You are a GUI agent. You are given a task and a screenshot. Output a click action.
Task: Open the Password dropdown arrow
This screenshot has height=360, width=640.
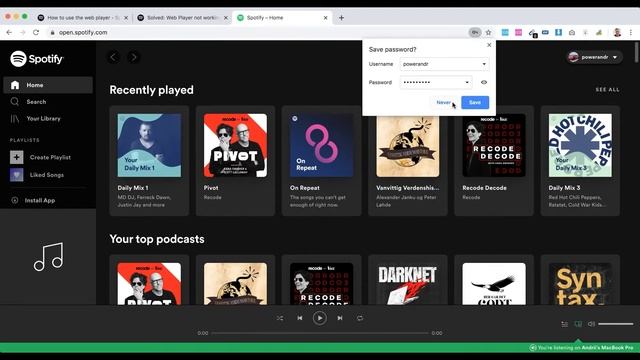click(467, 82)
